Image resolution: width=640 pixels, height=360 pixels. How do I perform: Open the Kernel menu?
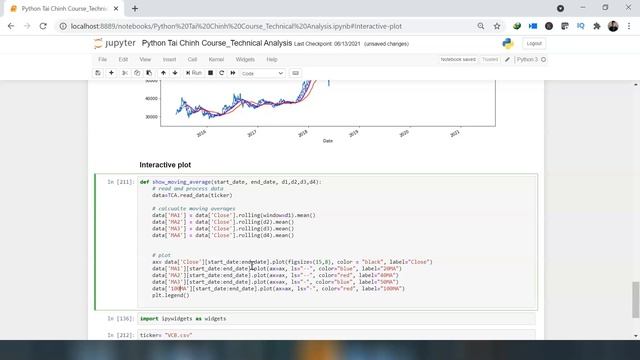tap(216, 60)
